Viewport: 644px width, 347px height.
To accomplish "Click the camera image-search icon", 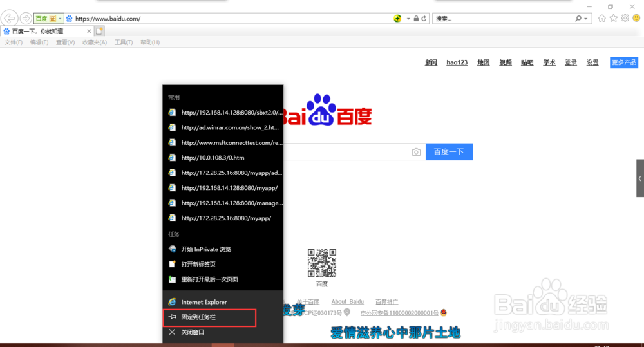I will click(416, 152).
